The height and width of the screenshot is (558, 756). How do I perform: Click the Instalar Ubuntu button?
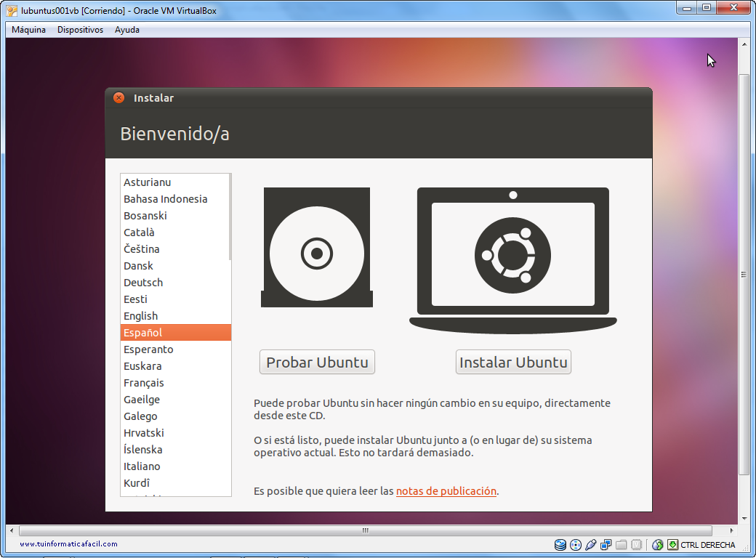tap(513, 362)
